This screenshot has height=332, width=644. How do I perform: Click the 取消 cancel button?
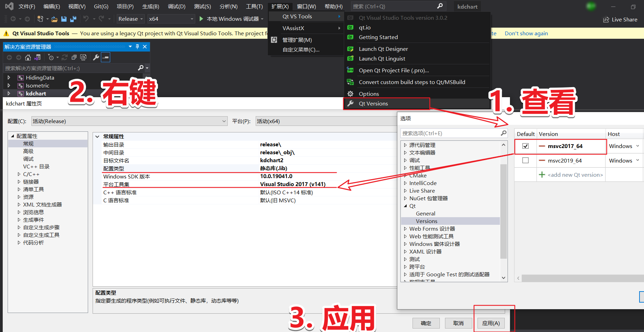pyautogui.click(x=458, y=323)
